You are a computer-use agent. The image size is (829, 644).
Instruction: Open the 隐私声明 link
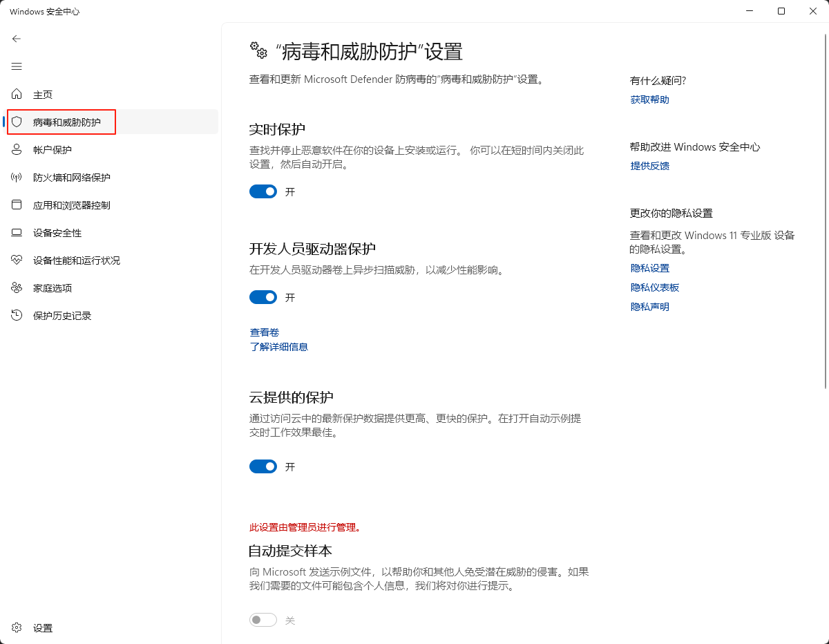coord(650,307)
